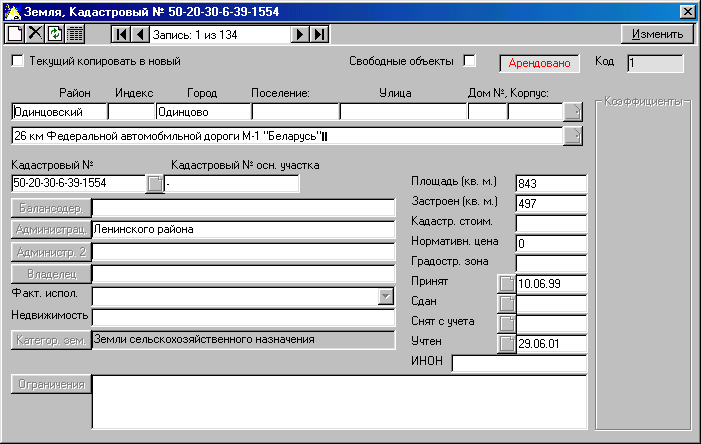Image resolution: width=701 pixels, height=444 pixels.
Task: Click the empty Снят с учета date field
Action: (551, 324)
